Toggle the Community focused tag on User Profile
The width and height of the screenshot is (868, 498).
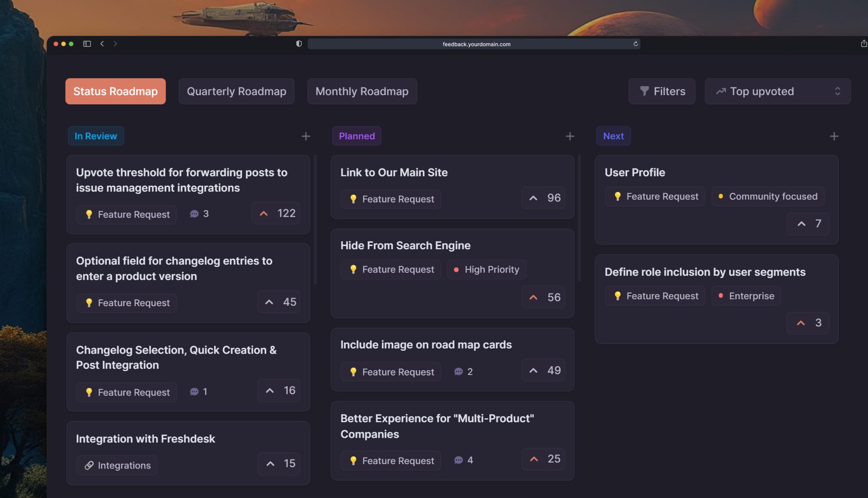click(768, 196)
